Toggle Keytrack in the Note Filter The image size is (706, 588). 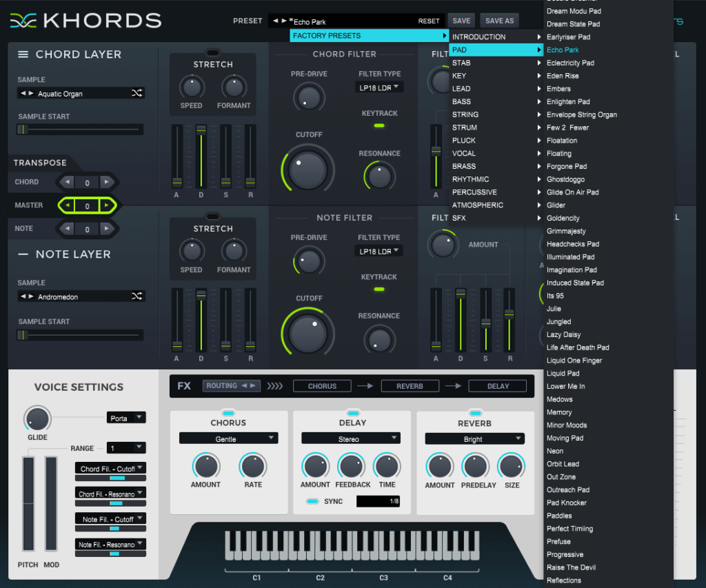pyautogui.click(x=379, y=289)
